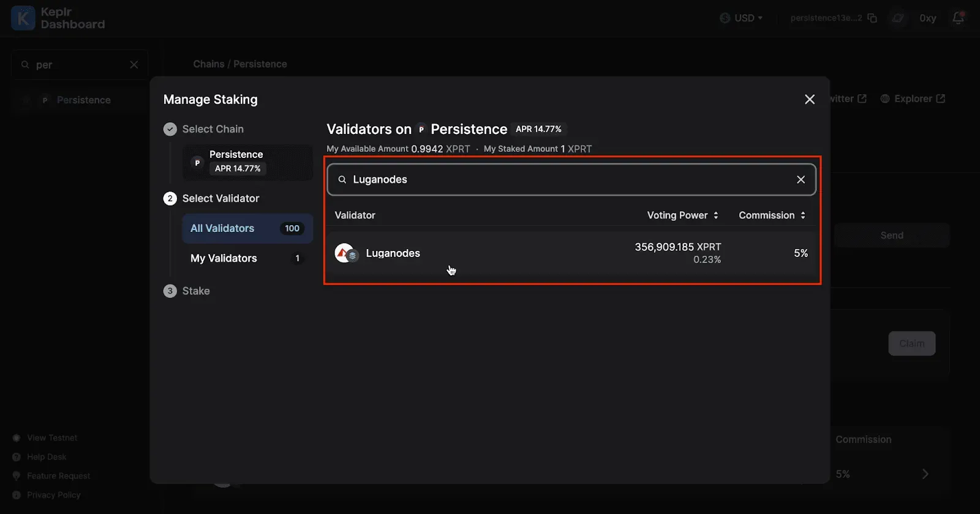Open the USD currency dropdown
The height and width of the screenshot is (514, 980).
coord(741,18)
